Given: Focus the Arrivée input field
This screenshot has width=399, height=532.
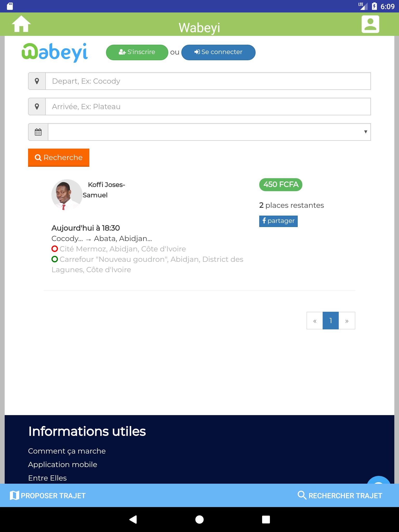Looking at the screenshot, I should pos(208,107).
